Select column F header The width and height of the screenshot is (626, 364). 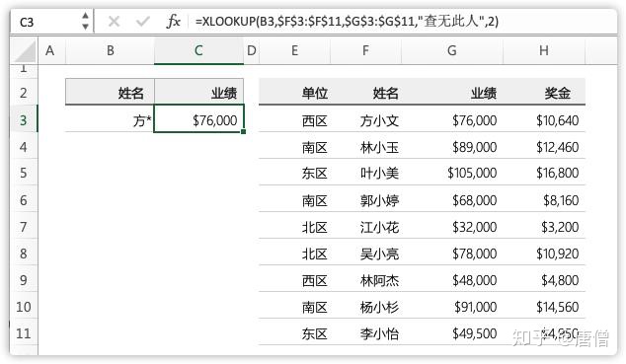pos(365,50)
